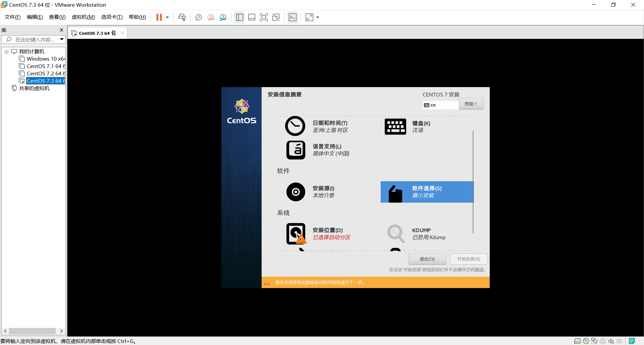
Task: Click the library scroll right arrow
Action: pyautogui.click(x=61, y=331)
